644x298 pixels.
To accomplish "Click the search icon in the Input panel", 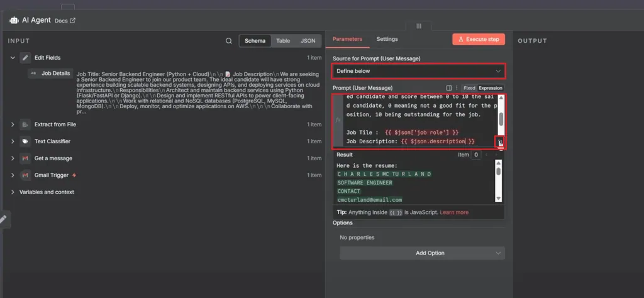I will coord(229,41).
